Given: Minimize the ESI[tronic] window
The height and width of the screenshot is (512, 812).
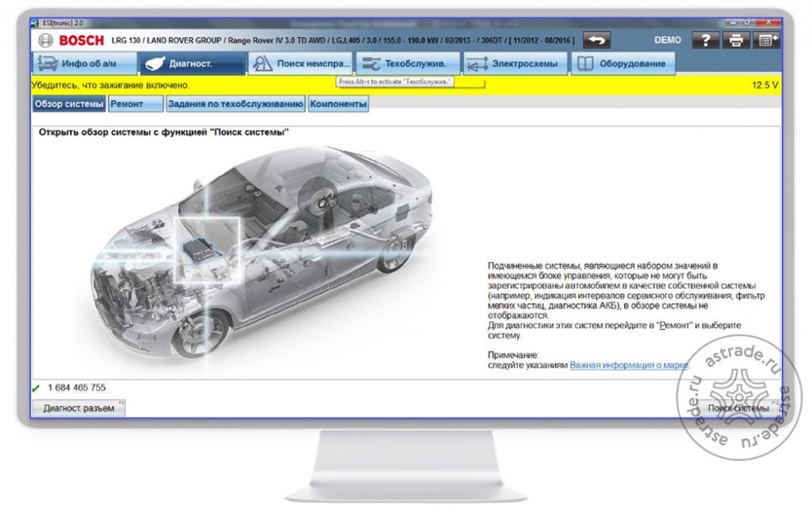Looking at the screenshot, I should point(733,23).
